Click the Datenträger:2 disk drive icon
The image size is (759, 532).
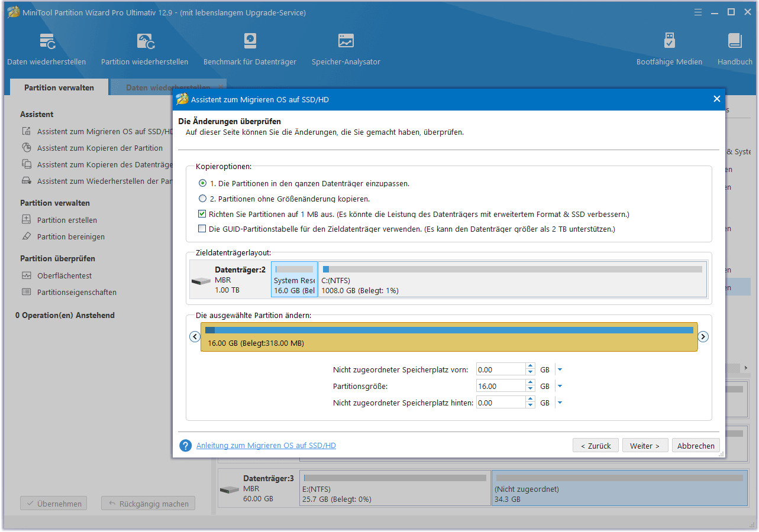click(x=201, y=282)
